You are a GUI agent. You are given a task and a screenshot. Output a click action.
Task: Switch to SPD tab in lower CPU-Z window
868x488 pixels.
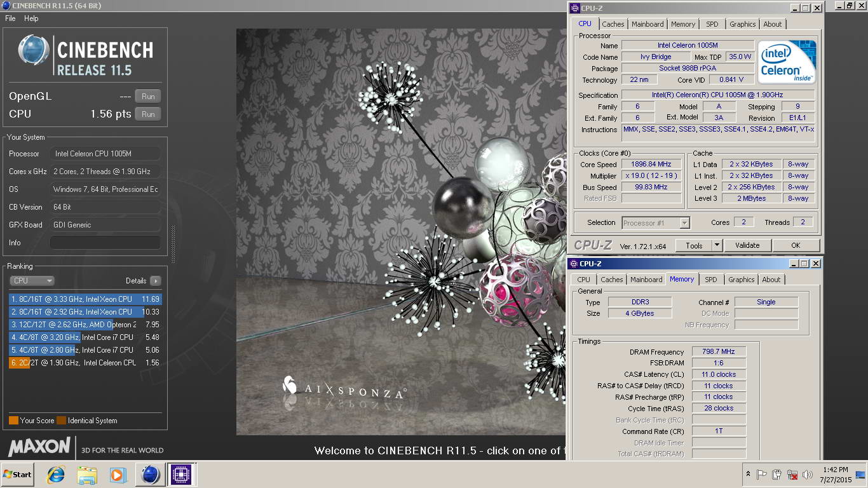point(711,280)
